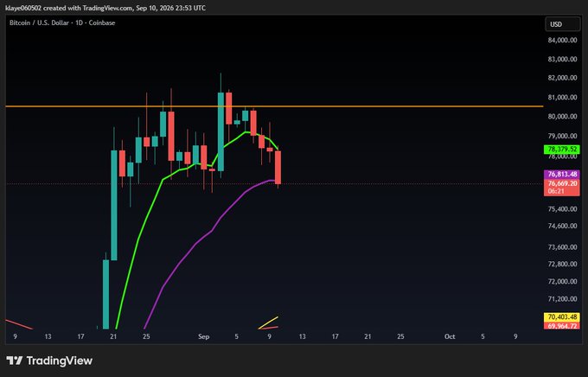Open the USD currency selector
Image resolution: width=588 pixels, height=377 pixels.
[563, 24]
